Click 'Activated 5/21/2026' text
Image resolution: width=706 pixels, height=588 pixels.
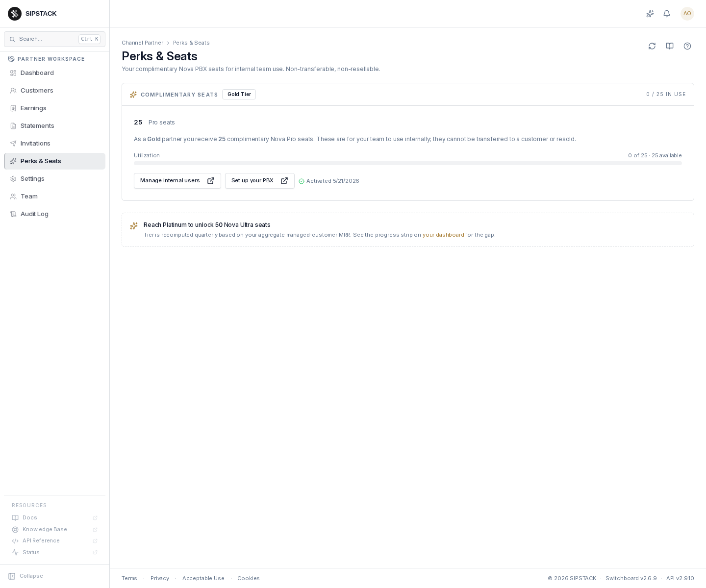pyautogui.click(x=333, y=181)
